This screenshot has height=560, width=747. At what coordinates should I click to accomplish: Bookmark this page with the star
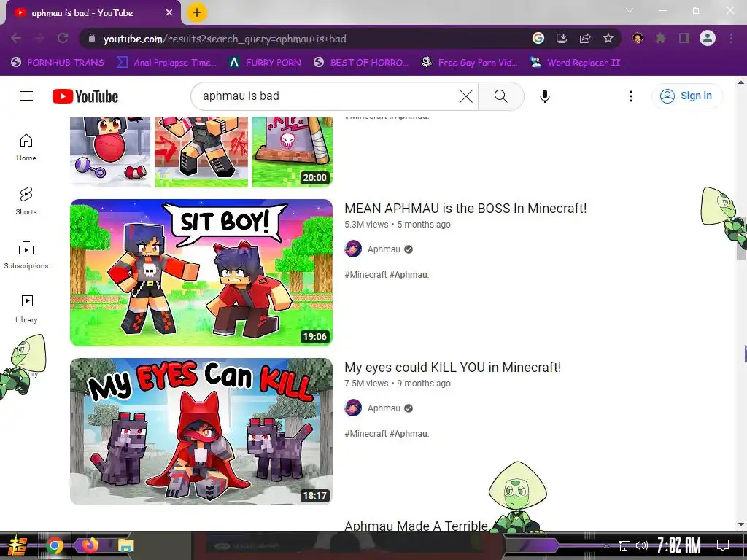pyautogui.click(x=608, y=38)
